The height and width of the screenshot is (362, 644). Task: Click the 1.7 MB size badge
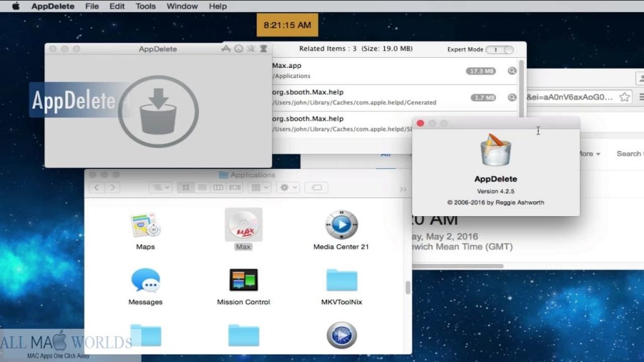tap(483, 97)
